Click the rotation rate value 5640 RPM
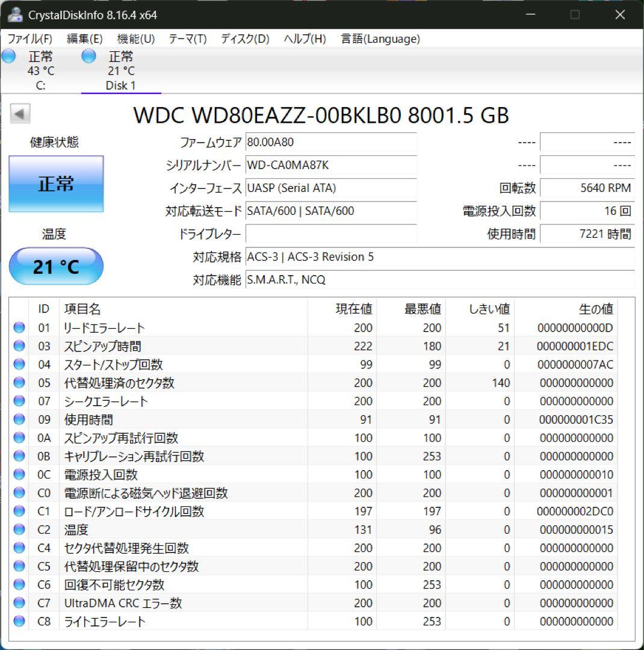This screenshot has height=650, width=644. pyautogui.click(x=587, y=188)
